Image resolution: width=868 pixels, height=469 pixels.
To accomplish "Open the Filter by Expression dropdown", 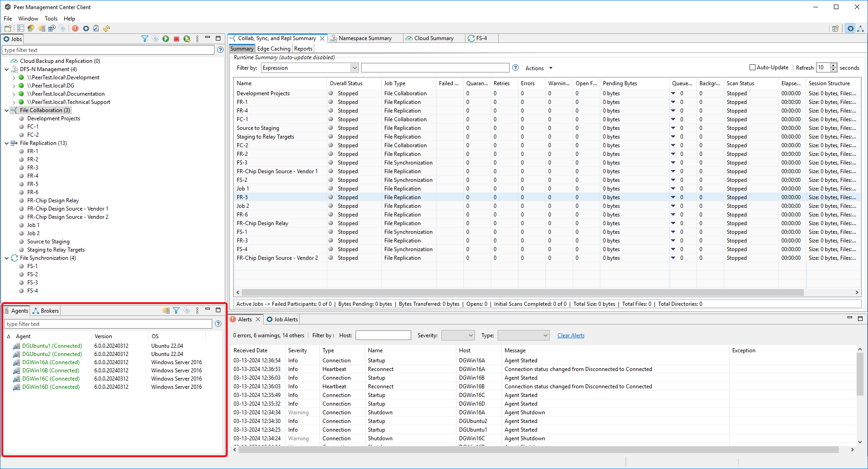I will point(354,68).
